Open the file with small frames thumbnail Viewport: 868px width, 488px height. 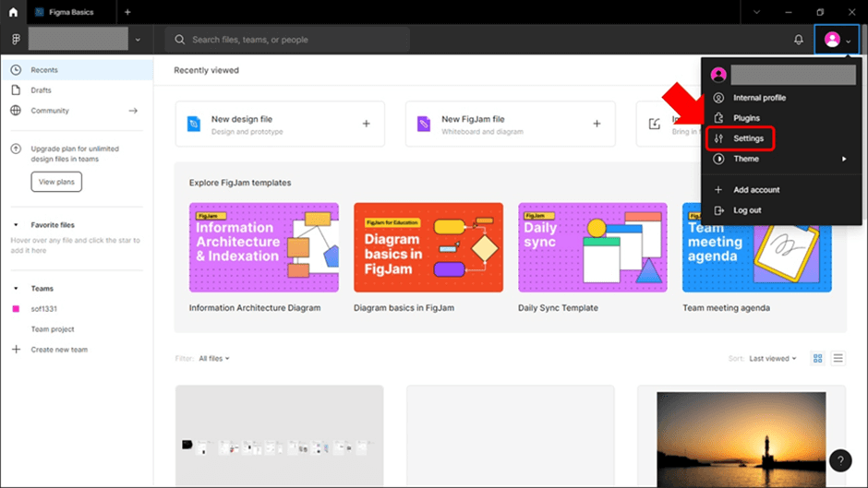point(280,436)
